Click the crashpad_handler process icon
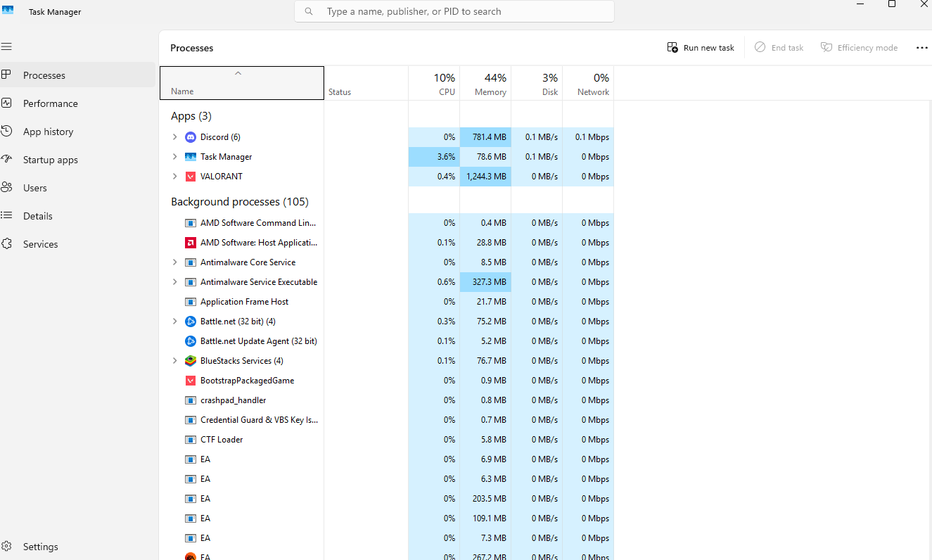Viewport: 932px width, 560px height. 191,400
